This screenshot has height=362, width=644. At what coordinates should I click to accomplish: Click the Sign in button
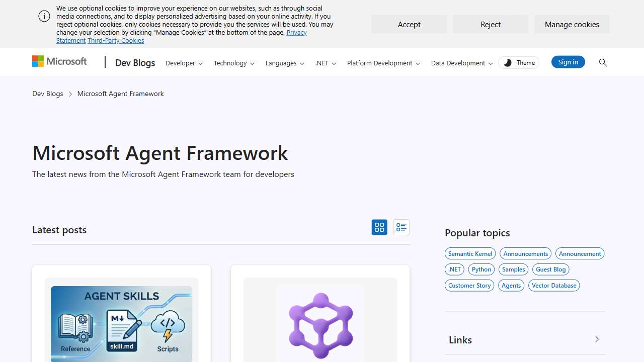pyautogui.click(x=568, y=62)
